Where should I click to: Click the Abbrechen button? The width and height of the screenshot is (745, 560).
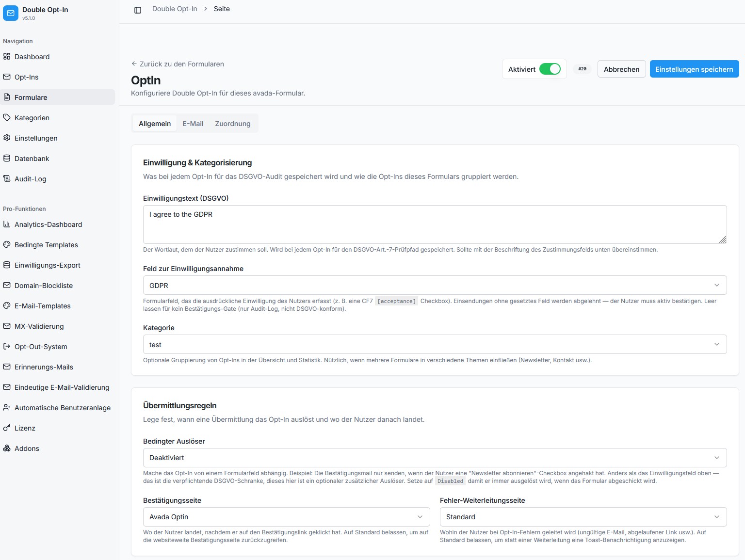[621, 69]
